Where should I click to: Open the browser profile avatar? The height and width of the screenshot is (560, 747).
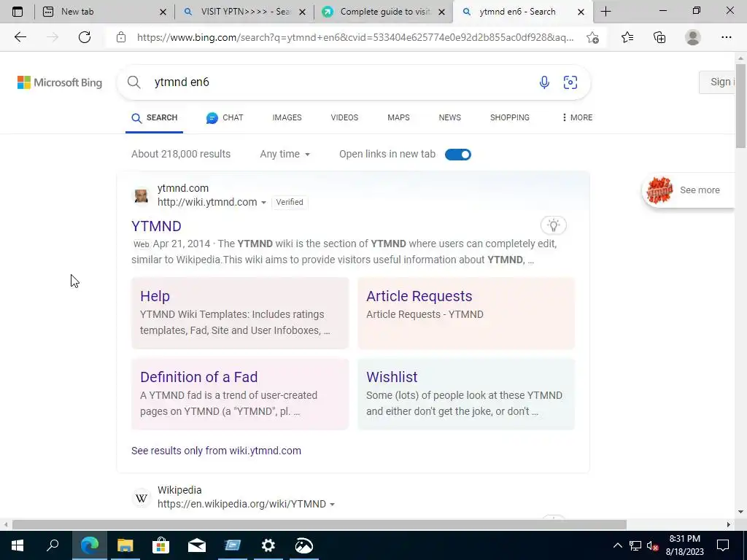pyautogui.click(x=693, y=37)
